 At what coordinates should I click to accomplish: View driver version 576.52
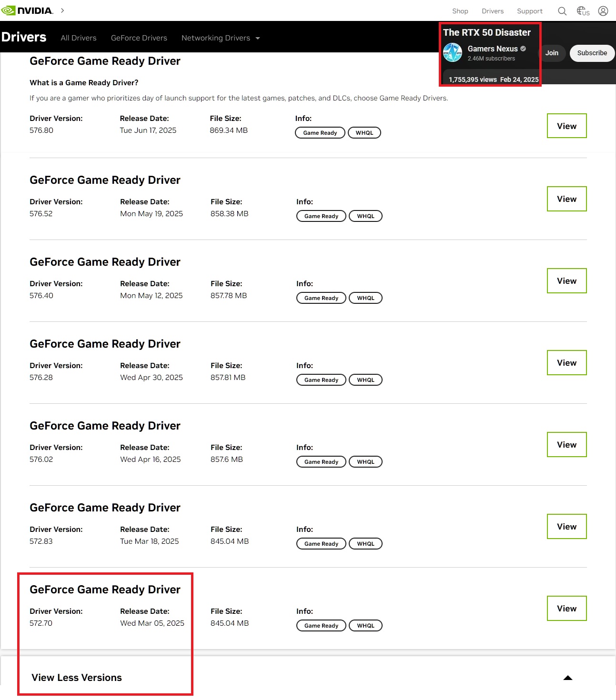tap(567, 199)
